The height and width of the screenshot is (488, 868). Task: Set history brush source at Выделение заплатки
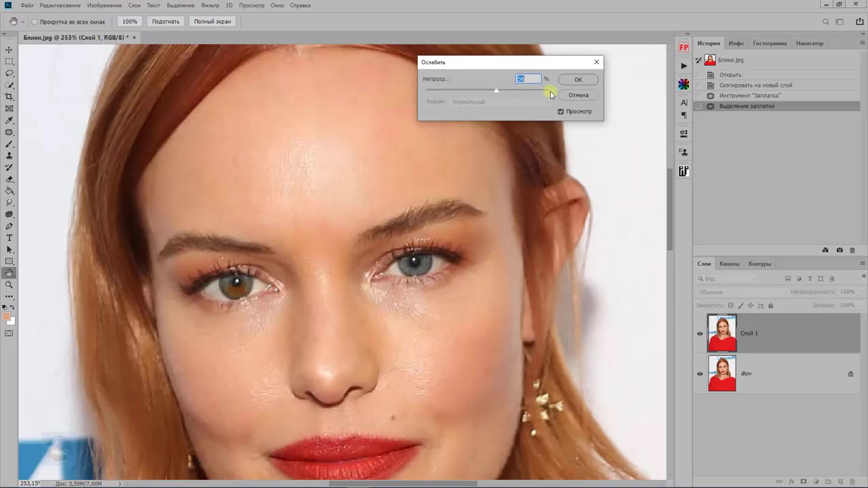click(699, 106)
